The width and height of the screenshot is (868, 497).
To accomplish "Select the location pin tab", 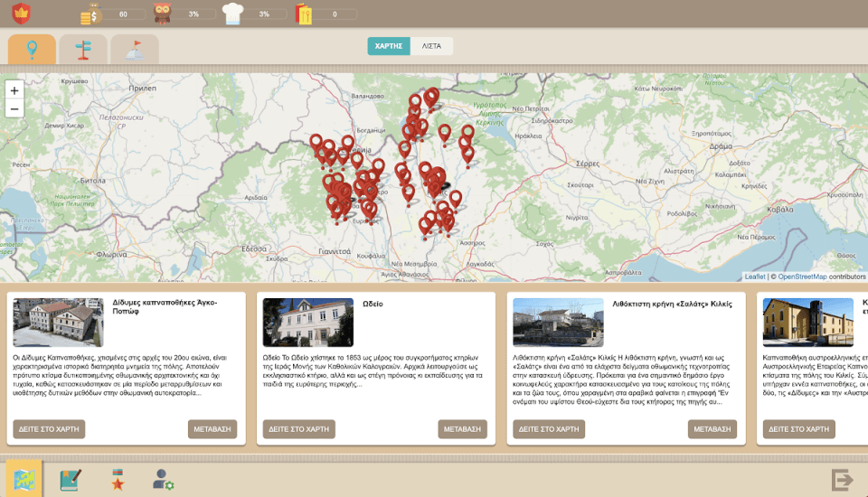I will (x=32, y=49).
